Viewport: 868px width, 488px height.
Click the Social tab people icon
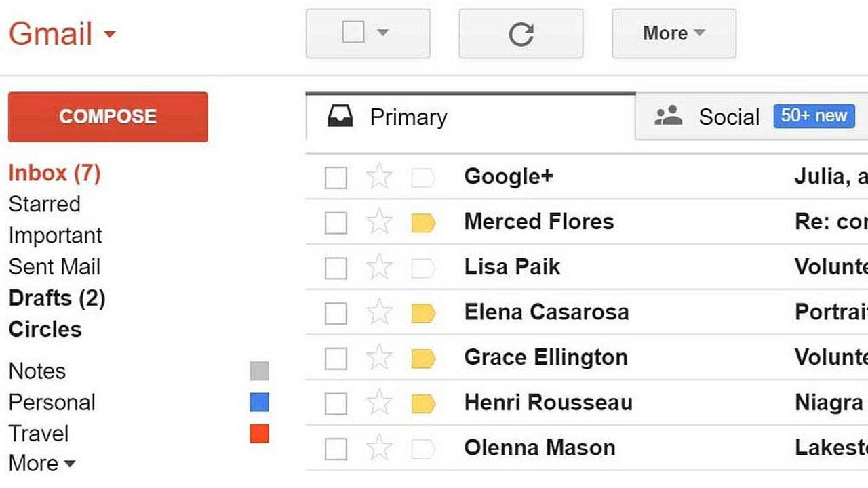669,116
